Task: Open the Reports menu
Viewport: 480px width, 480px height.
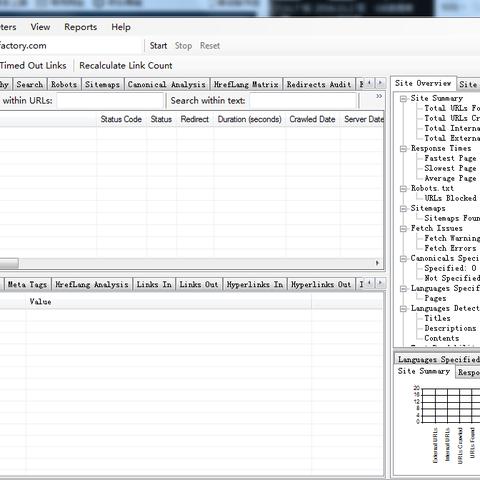Action: (x=81, y=27)
